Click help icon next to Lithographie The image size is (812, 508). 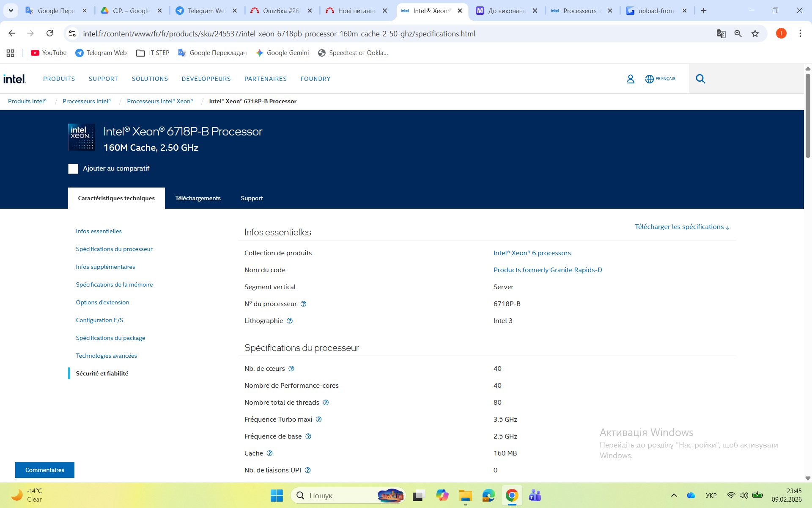(x=290, y=321)
